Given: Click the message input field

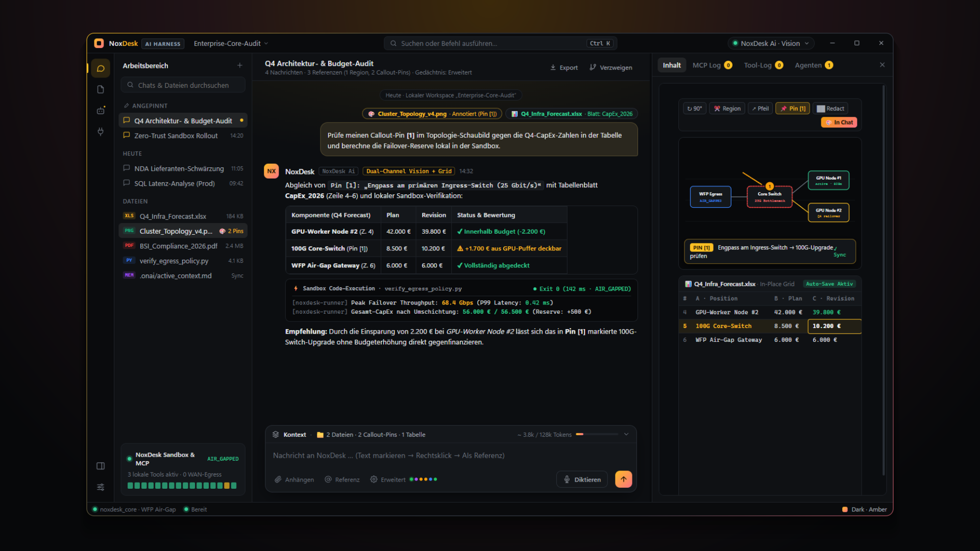Looking at the screenshot, I should point(450,456).
